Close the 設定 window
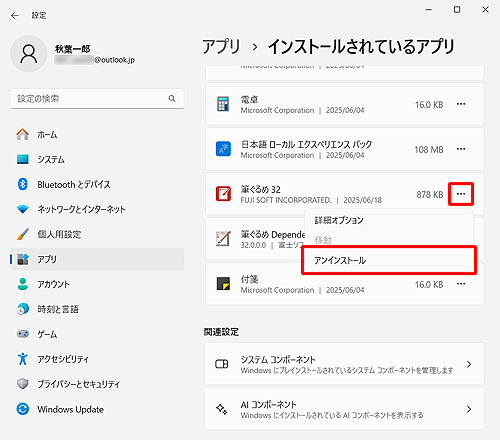 [x=485, y=10]
